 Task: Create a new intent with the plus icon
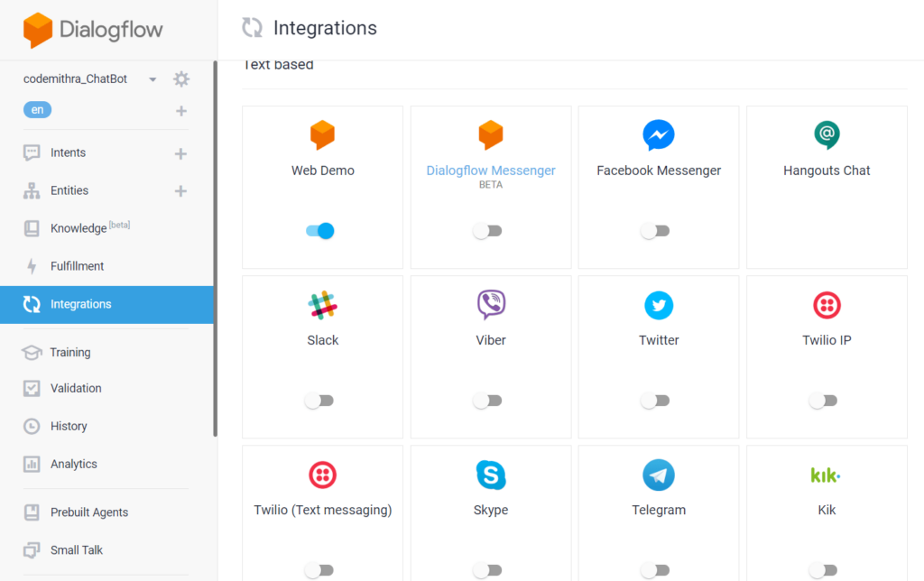pos(180,153)
